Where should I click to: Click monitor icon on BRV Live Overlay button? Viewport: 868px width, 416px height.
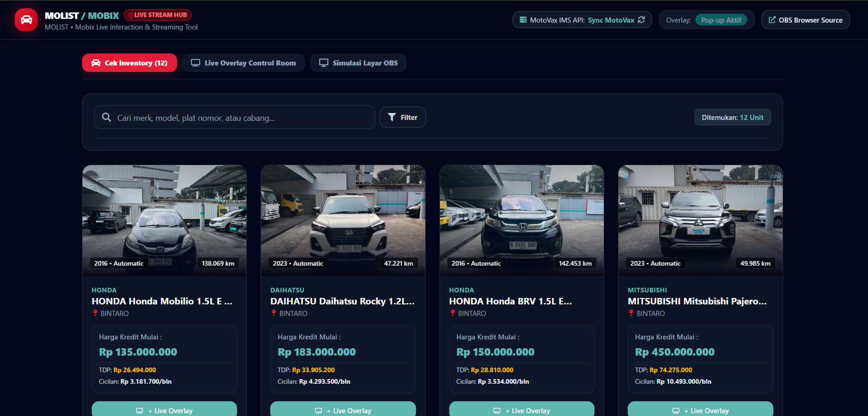(497, 410)
